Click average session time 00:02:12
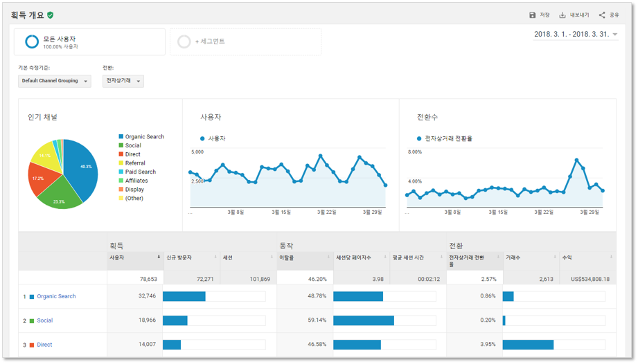 tap(429, 279)
